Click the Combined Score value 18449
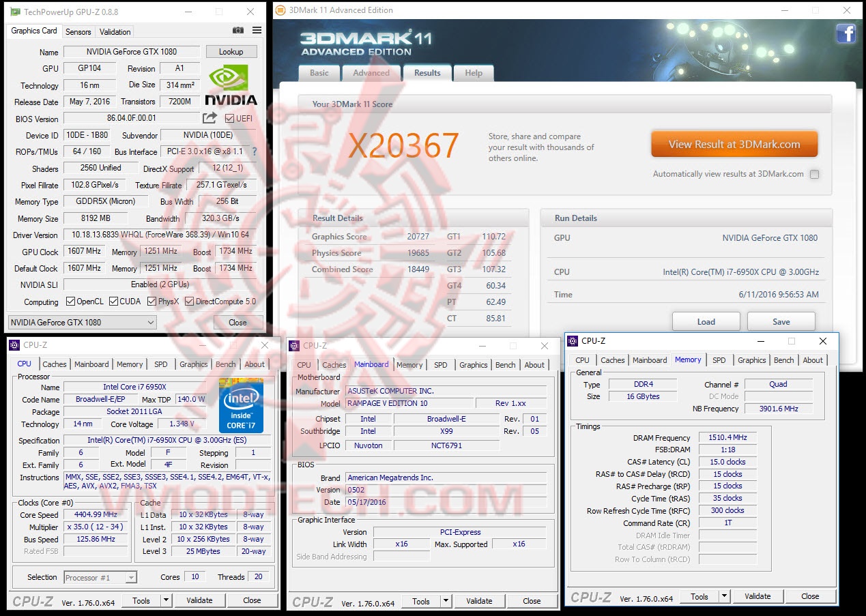 (418, 269)
